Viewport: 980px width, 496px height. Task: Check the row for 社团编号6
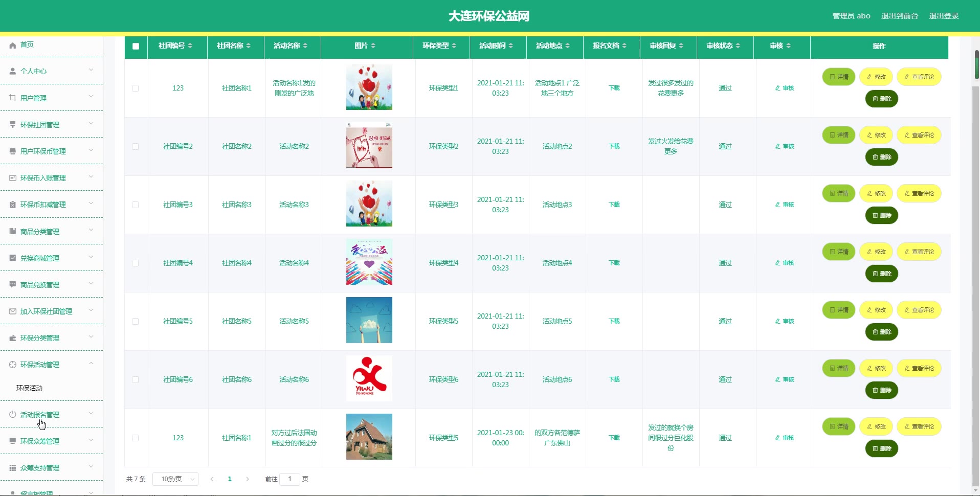click(136, 380)
